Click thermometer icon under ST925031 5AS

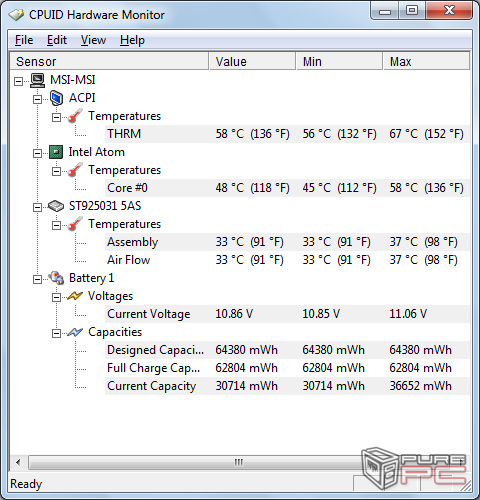(75, 224)
